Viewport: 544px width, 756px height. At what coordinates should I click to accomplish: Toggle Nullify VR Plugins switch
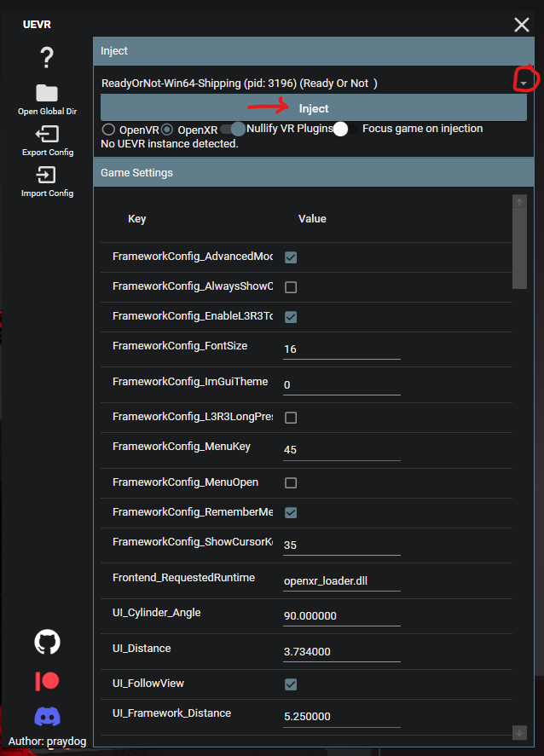click(x=232, y=129)
